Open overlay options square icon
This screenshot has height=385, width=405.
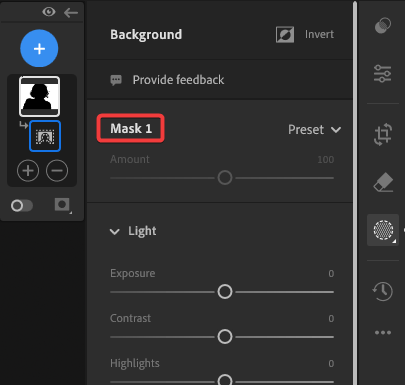coord(63,205)
